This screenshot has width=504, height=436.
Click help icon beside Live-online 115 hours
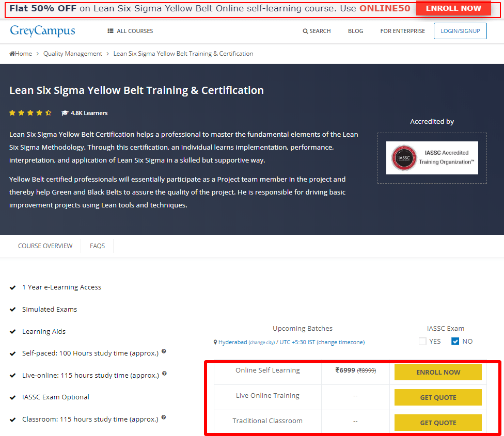pos(164,374)
